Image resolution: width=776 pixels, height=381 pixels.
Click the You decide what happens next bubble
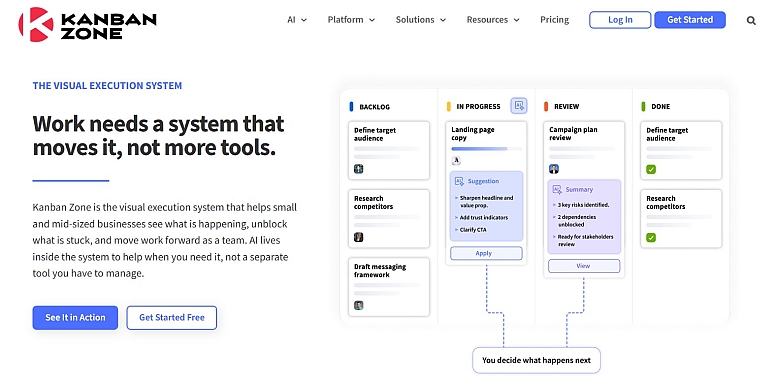(536, 360)
